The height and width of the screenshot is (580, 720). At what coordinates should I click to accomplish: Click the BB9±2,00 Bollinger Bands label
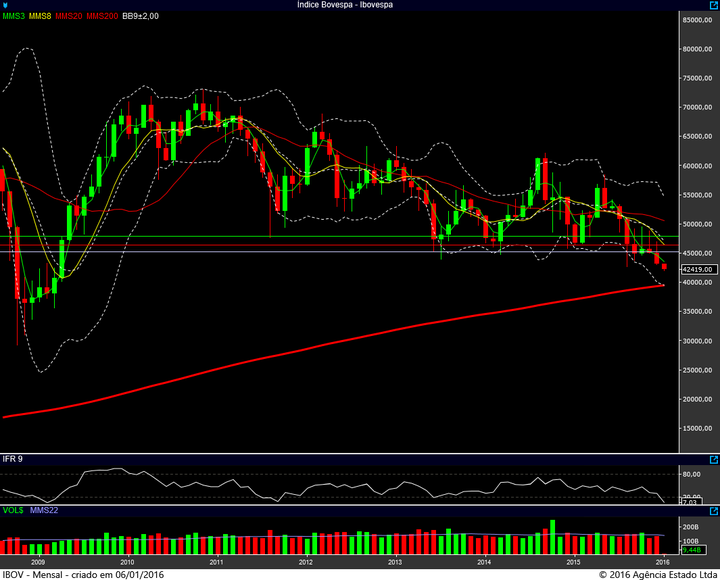(x=140, y=17)
